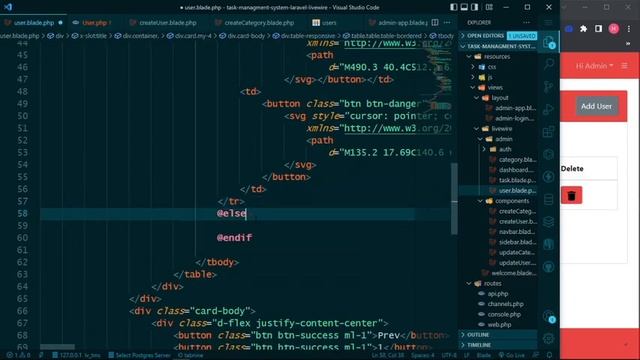Toggle panel layout icon in title bar
This screenshot has width=640, height=360.
[x=464, y=7]
